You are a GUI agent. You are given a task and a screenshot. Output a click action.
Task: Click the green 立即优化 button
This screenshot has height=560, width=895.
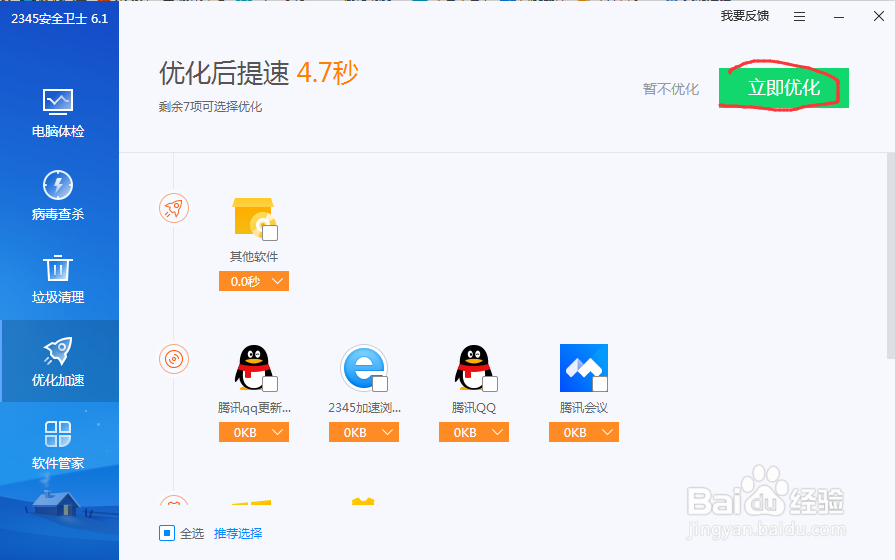(784, 88)
